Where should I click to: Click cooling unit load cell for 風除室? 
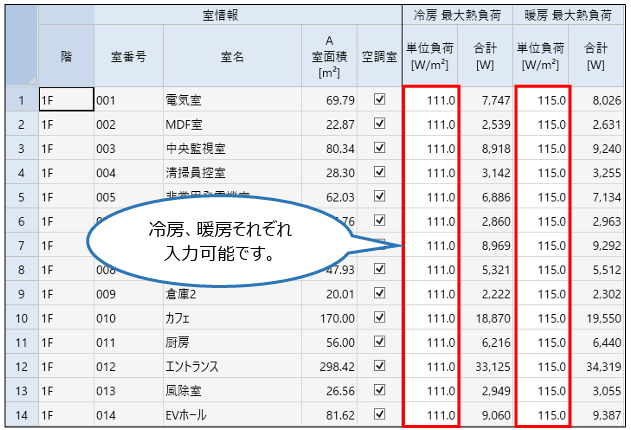click(x=432, y=389)
